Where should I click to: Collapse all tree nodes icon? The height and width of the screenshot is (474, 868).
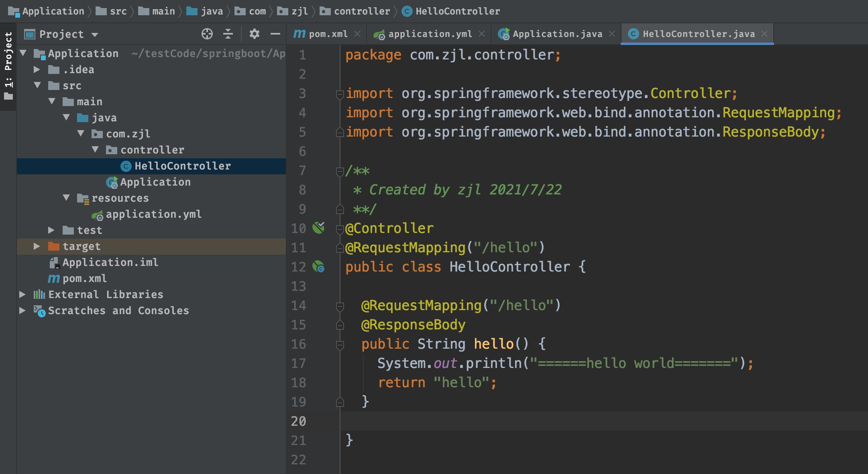228,34
